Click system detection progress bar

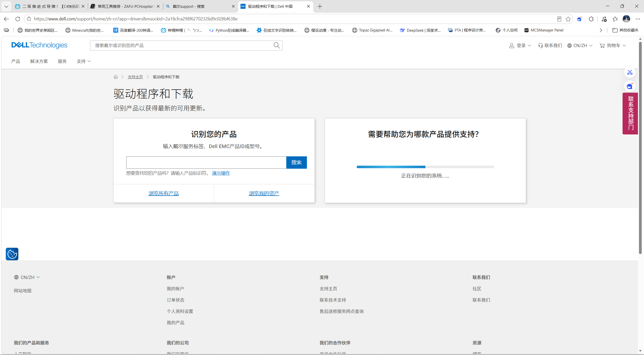pyautogui.click(x=425, y=167)
